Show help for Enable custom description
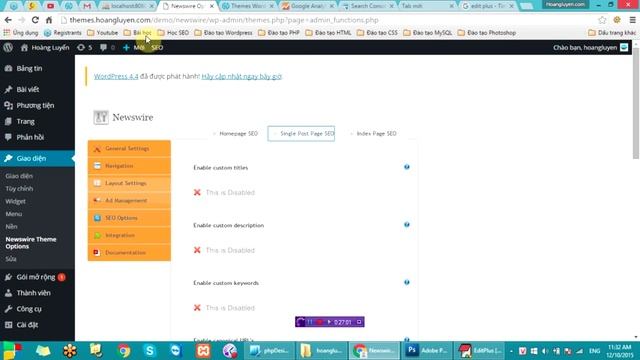The height and width of the screenshot is (360, 640). pos(407,224)
